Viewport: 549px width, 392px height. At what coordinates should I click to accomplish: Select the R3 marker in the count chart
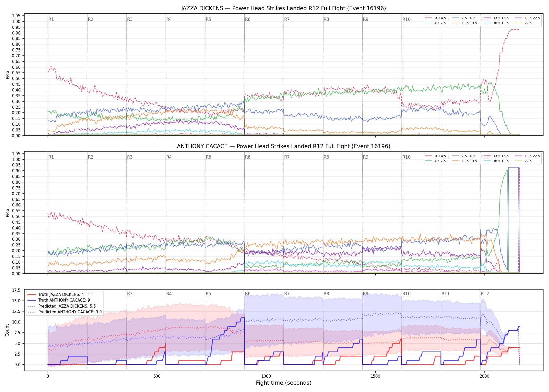click(130, 294)
